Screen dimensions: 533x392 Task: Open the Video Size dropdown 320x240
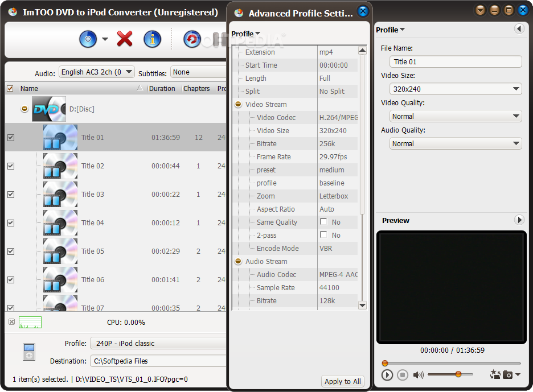456,89
